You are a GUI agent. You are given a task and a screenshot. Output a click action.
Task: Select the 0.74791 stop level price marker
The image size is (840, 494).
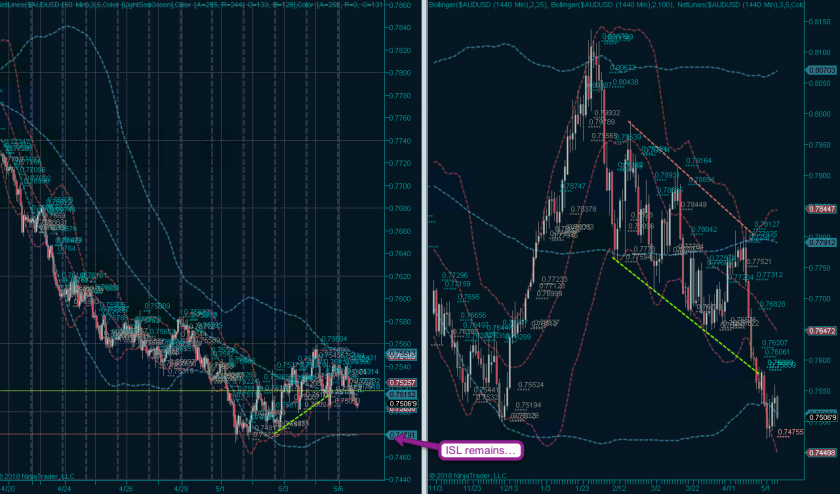[x=400, y=435]
